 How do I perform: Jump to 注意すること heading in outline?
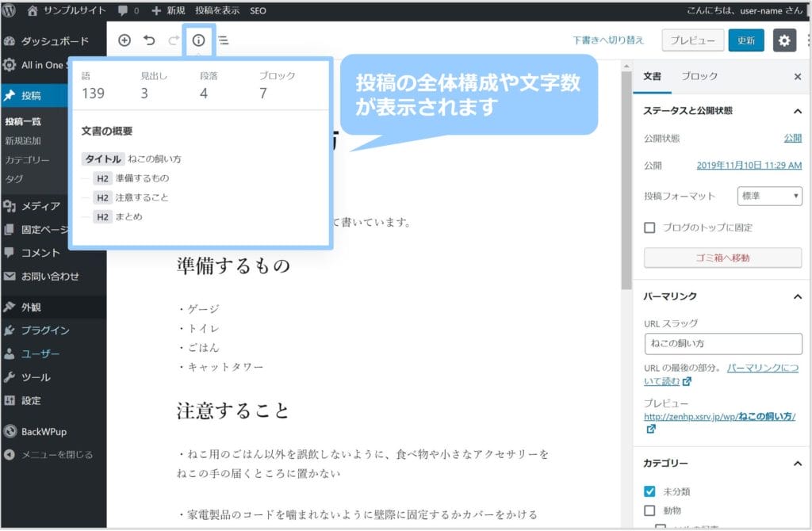click(141, 197)
